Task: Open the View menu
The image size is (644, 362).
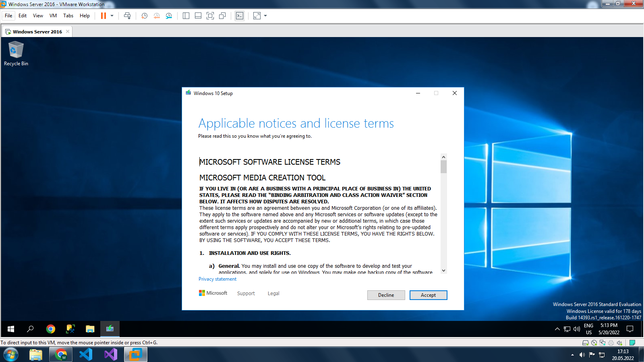Action: point(38,16)
